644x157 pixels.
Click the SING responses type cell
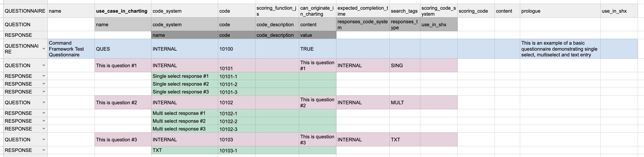pos(405,66)
